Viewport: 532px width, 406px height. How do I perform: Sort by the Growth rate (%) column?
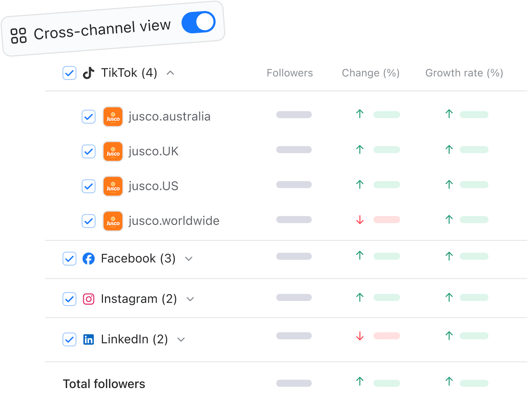pyautogui.click(x=464, y=73)
